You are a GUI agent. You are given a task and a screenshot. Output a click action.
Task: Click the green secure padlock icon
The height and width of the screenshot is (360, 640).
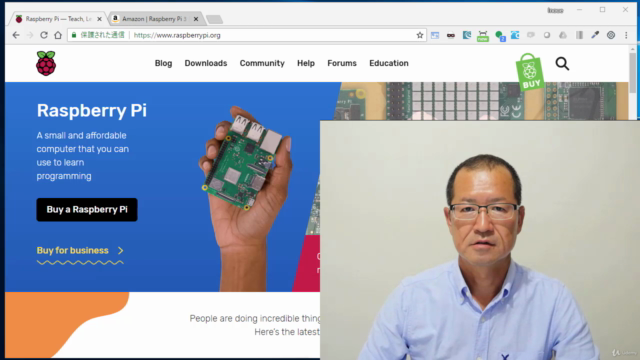[74, 35]
